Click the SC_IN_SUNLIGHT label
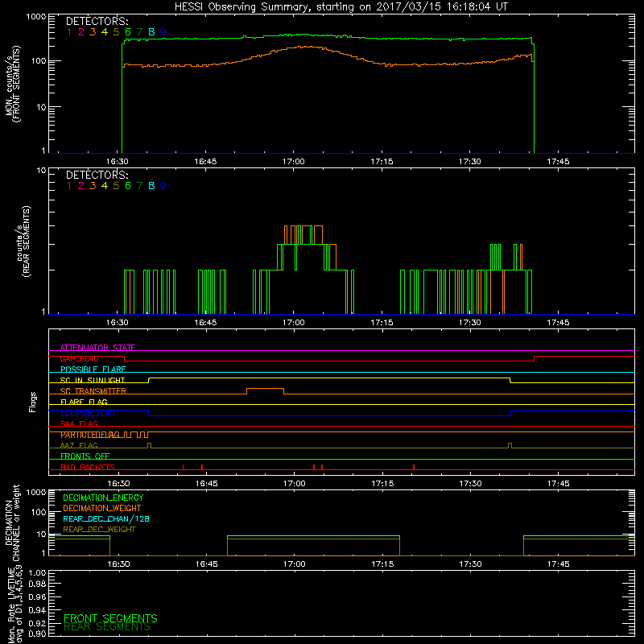 [x=93, y=380]
